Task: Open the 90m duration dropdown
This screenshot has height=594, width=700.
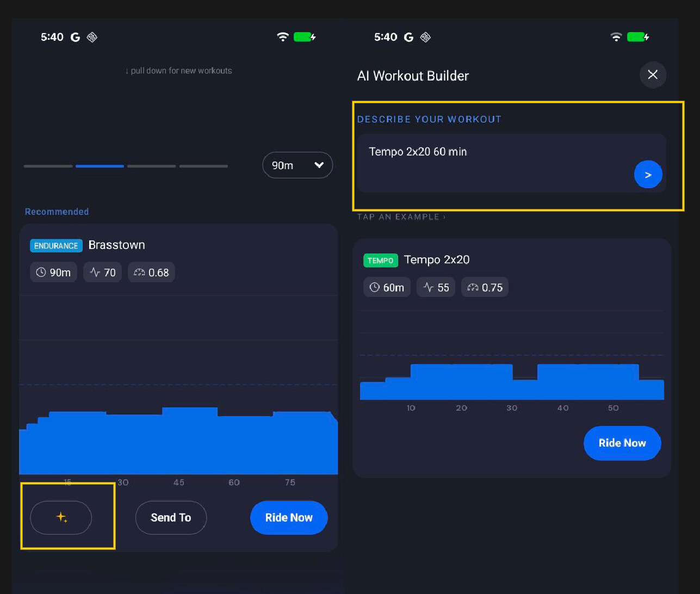Action: 297,165
